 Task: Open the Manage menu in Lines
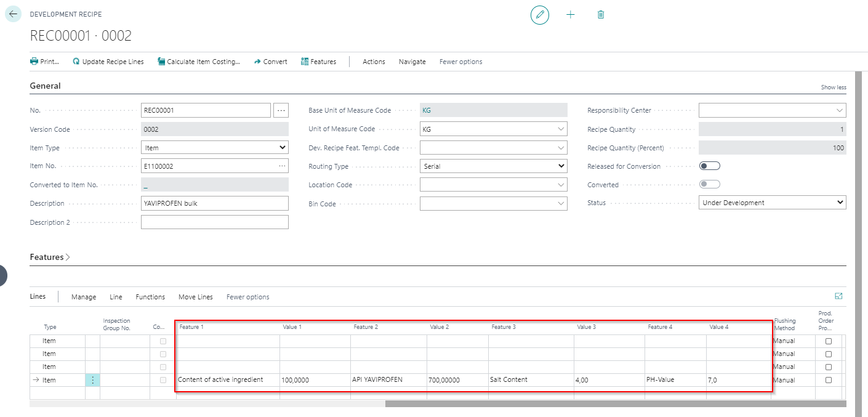coord(84,297)
